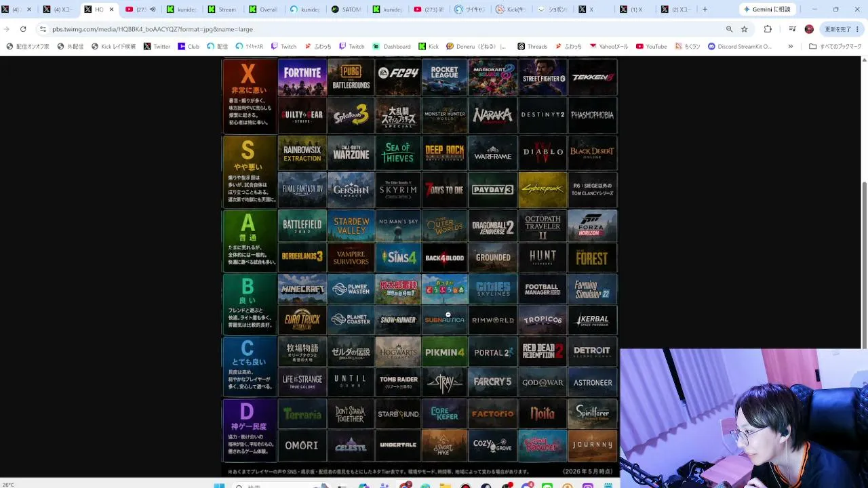
Task: Click the Stardew Valley tile
Action: coord(351,226)
